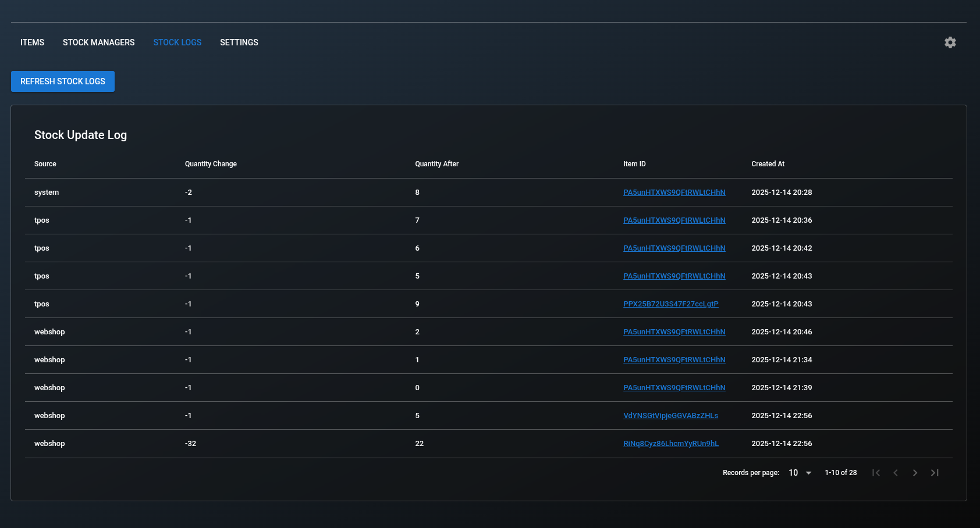Jump to first page using pagination icon
980x528 pixels.
[876, 473]
